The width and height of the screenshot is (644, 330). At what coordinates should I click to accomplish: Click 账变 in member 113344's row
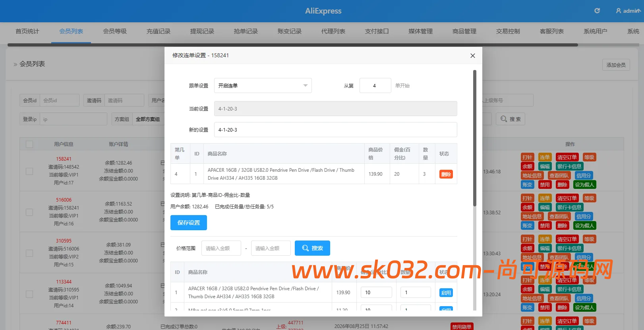527,307
